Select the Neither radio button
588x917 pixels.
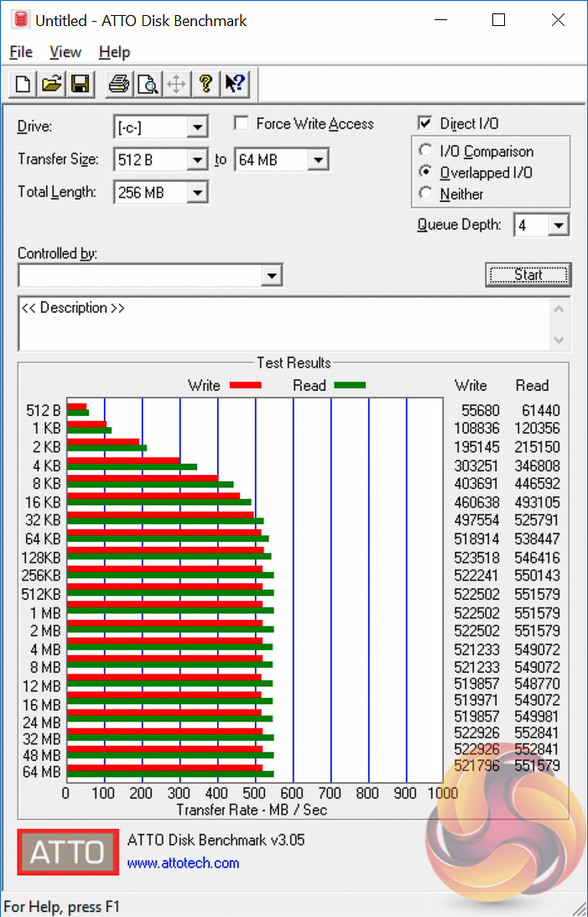425,193
